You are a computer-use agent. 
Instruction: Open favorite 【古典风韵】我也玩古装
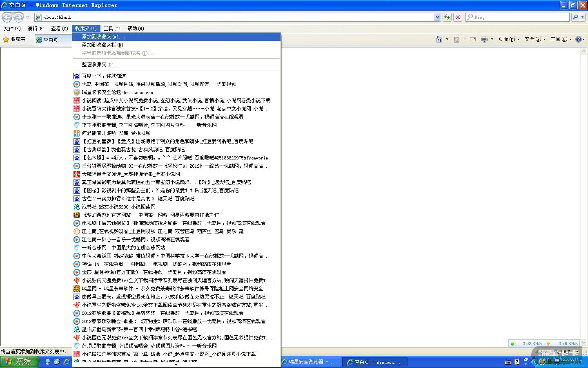176,150
